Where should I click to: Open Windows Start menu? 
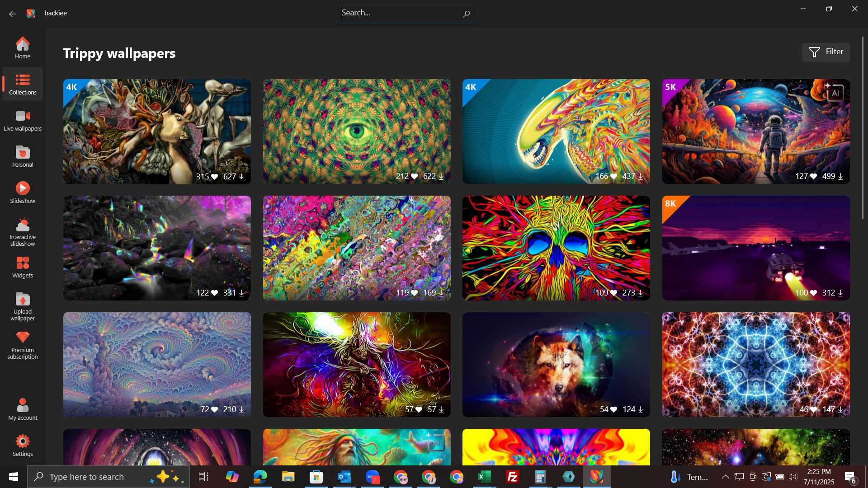point(14,477)
